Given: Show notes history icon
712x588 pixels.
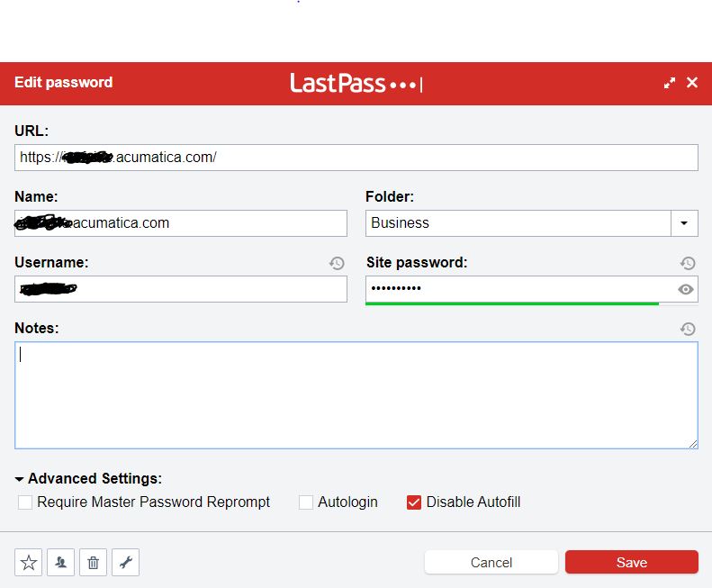Looking at the screenshot, I should [688, 329].
